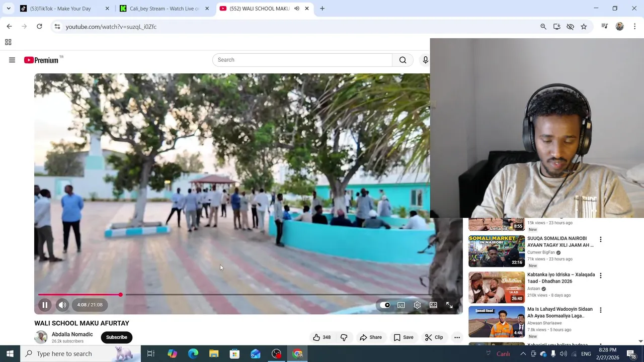View site information icon in address bar
This screenshot has height=362, width=644.
(57, 27)
